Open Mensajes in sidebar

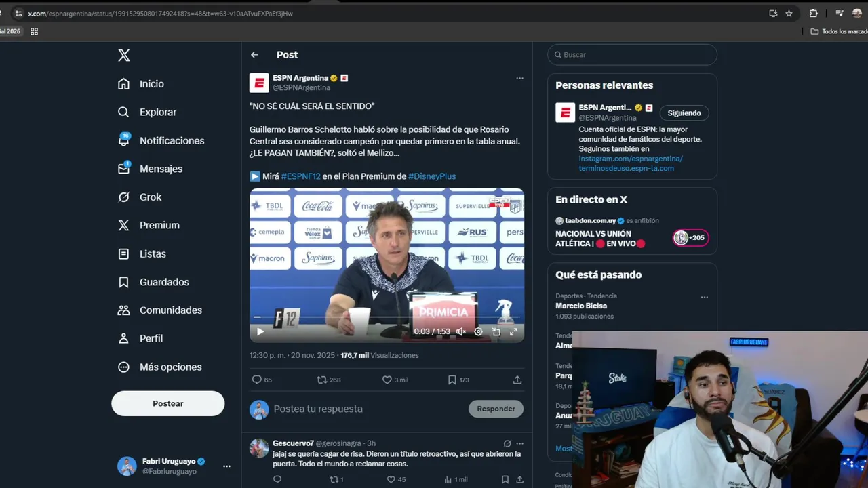click(150, 169)
